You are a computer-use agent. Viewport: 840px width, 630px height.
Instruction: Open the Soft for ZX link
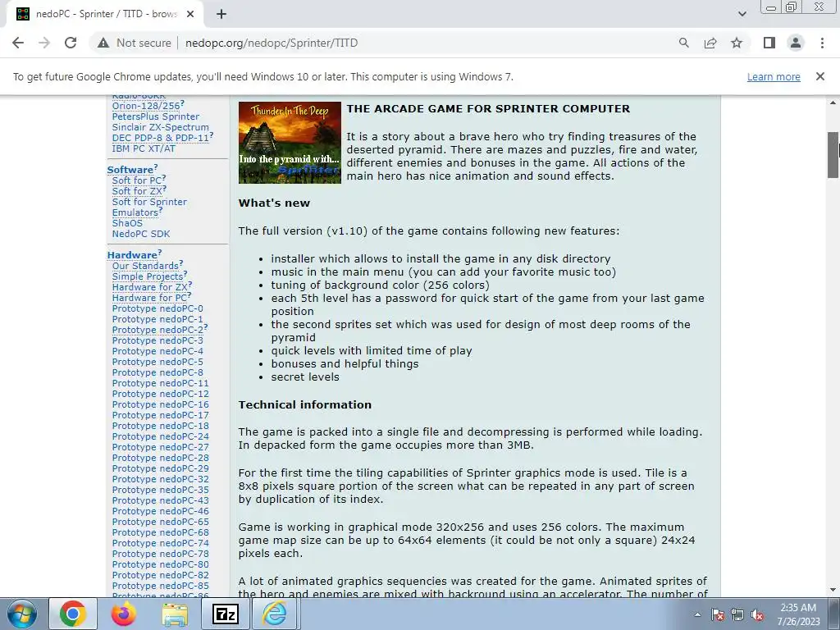pos(137,191)
